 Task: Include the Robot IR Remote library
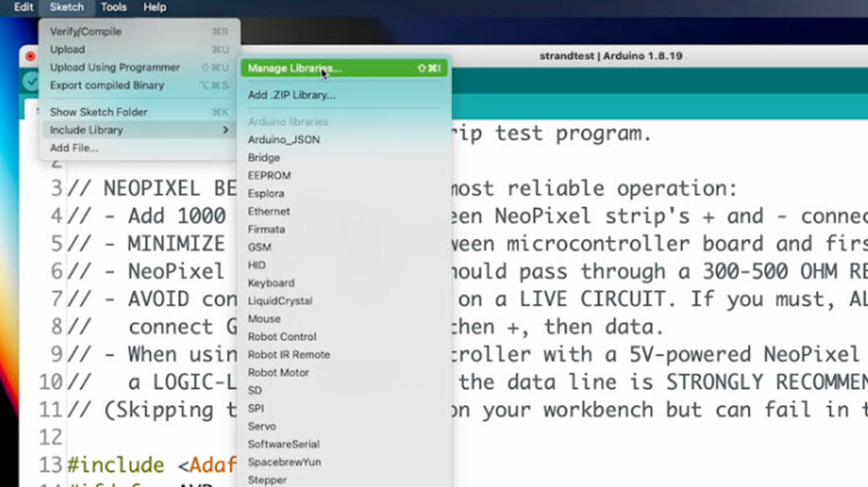(344, 355)
